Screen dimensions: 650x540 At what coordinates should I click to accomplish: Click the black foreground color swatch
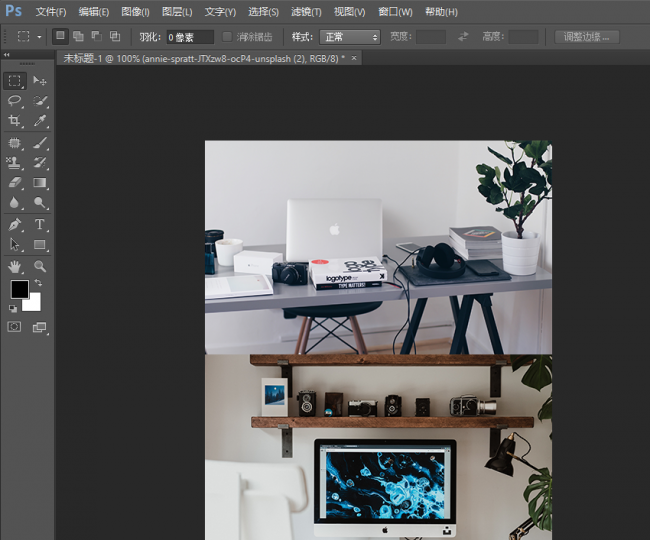[x=19, y=289]
